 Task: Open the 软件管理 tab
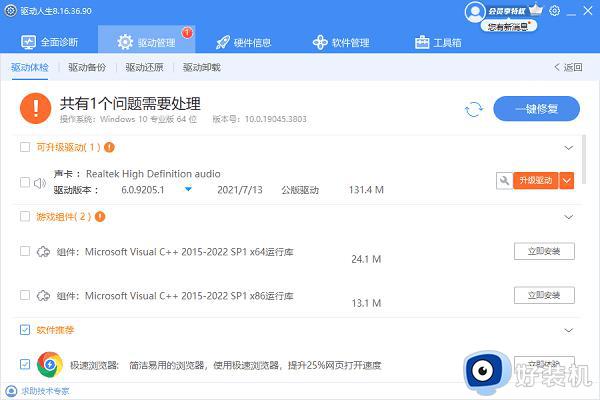tap(341, 42)
